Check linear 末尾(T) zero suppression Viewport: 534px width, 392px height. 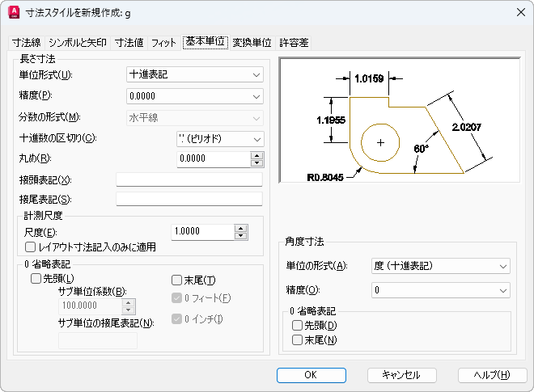click(x=176, y=280)
